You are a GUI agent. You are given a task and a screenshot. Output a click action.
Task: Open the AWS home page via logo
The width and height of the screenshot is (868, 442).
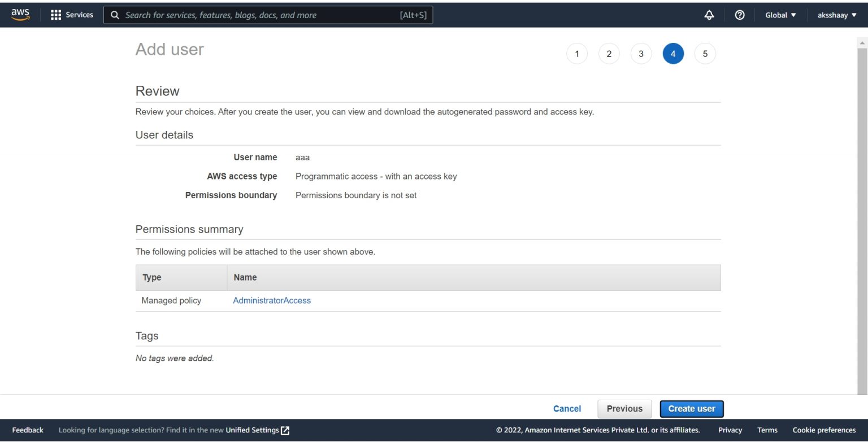(20, 15)
